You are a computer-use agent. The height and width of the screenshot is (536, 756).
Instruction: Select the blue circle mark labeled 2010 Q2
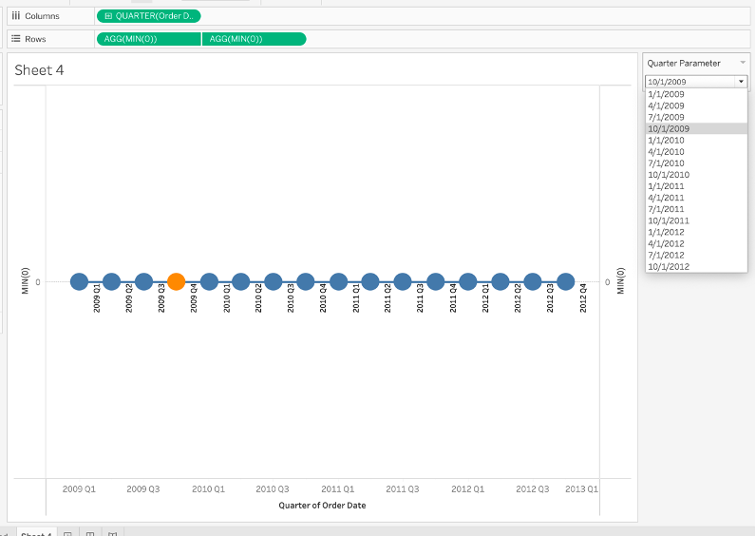(241, 281)
